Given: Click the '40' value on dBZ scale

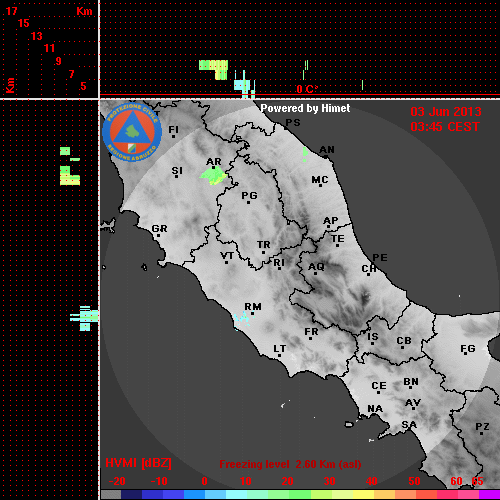Looking at the screenshot, I should pyautogui.click(x=372, y=481).
